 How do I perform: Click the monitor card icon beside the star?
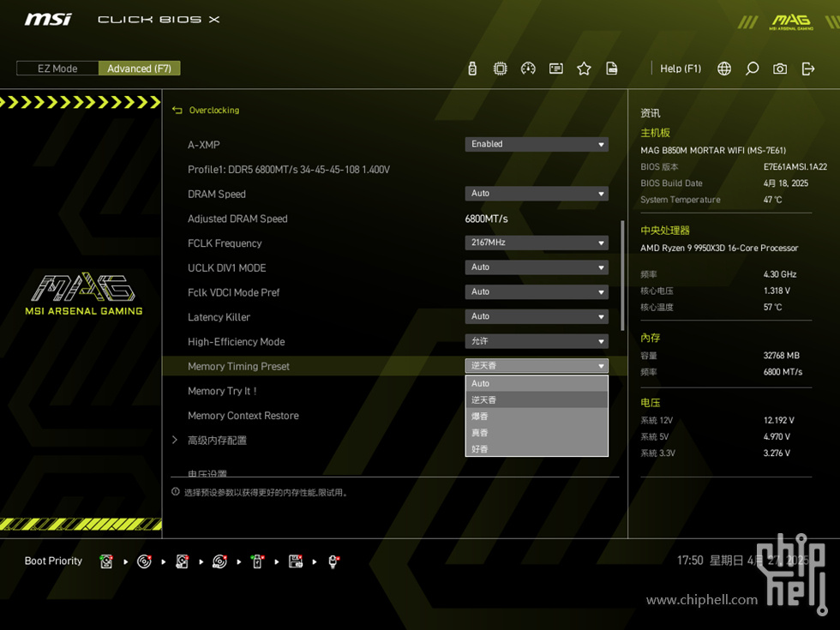click(x=556, y=69)
